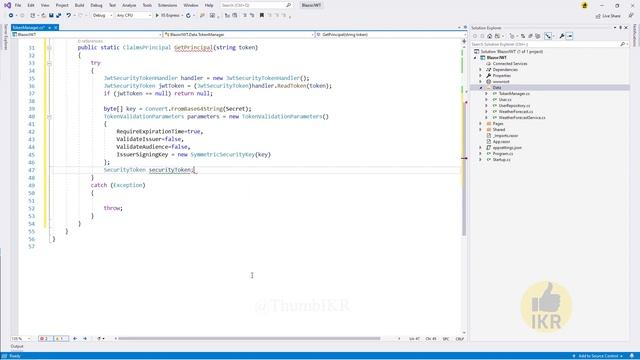Click the browser refresh toolbar icon
Viewport: 640px width, 360px height.
pos(188,16)
